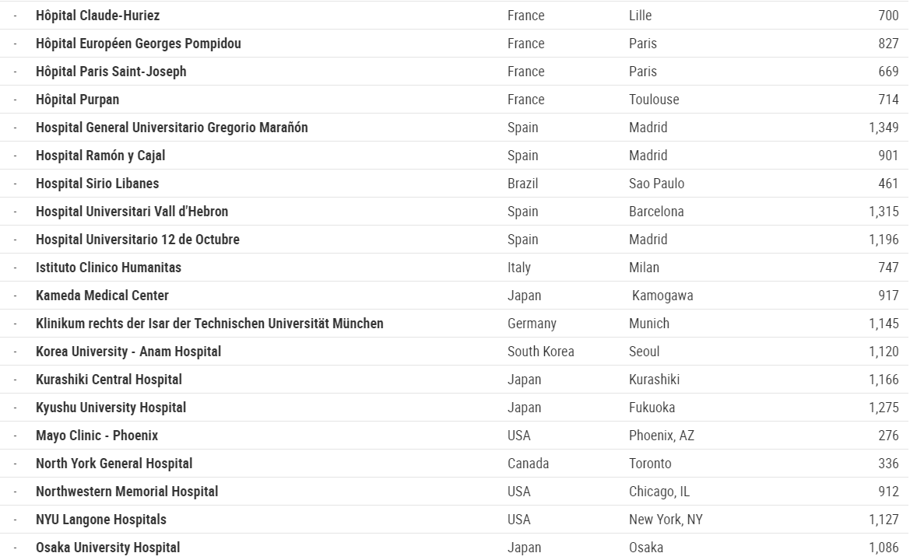
Task: Open Hospital Sirio Libanes entry
Action: click(97, 184)
